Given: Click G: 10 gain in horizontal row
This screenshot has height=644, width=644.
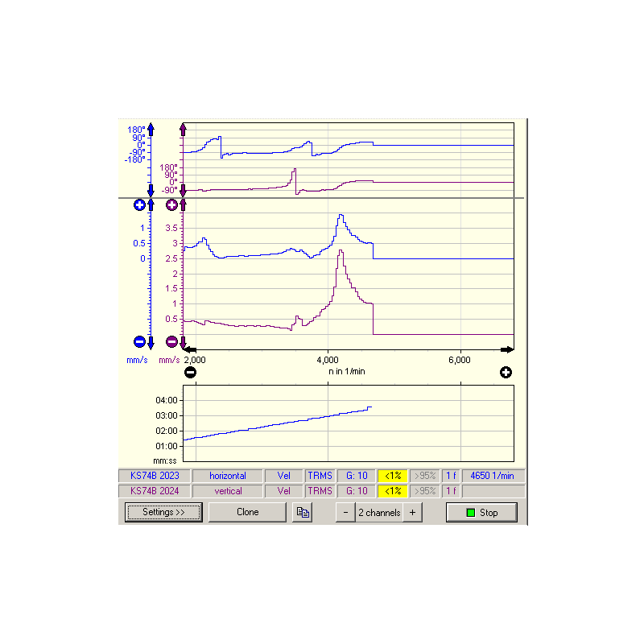Looking at the screenshot, I should [x=357, y=476].
